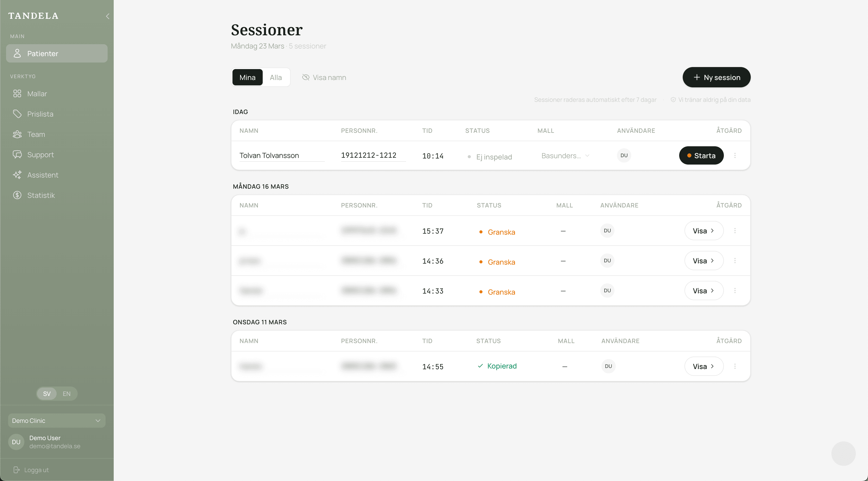The width and height of the screenshot is (868, 481).
Task: Click the DU user badge in the 14:36 row
Action: 607,261
